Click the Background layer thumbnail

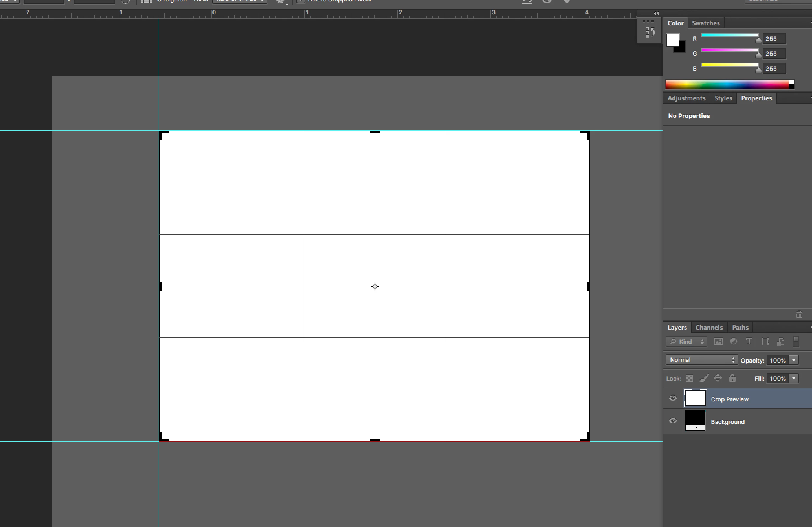tap(695, 421)
